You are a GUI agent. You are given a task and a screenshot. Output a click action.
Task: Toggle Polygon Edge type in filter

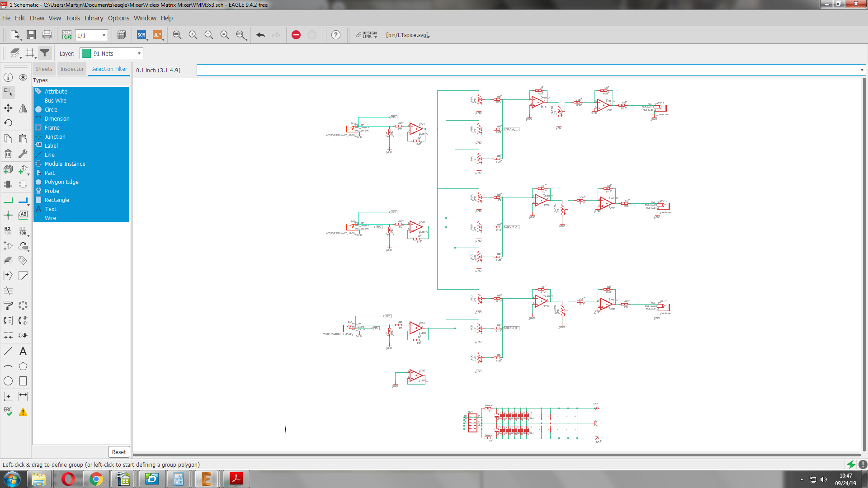(x=81, y=182)
